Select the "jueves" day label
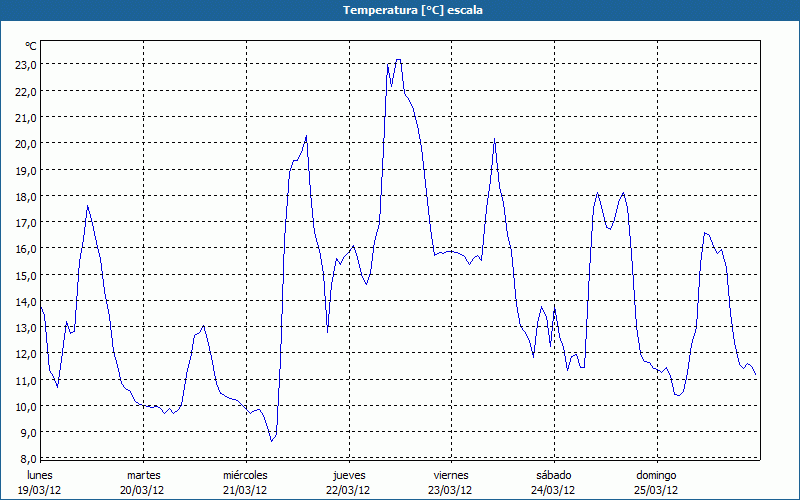This screenshot has height=500, width=800. click(348, 475)
